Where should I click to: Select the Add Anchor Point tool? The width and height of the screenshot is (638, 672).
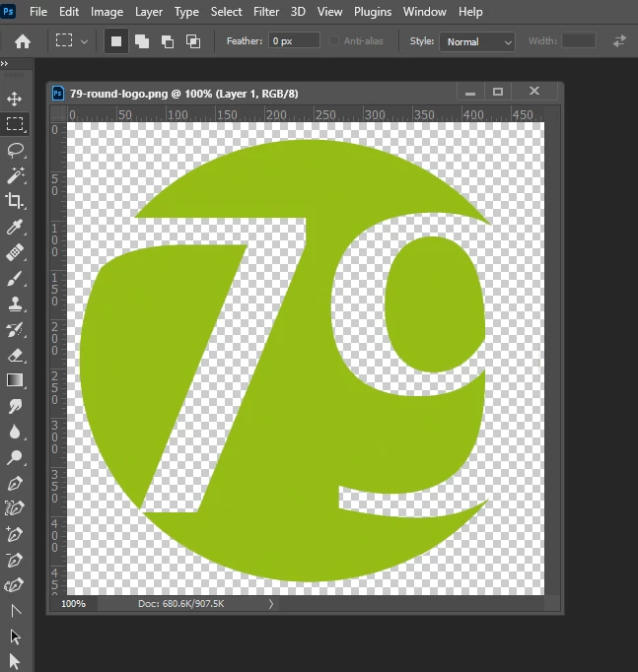click(14, 534)
